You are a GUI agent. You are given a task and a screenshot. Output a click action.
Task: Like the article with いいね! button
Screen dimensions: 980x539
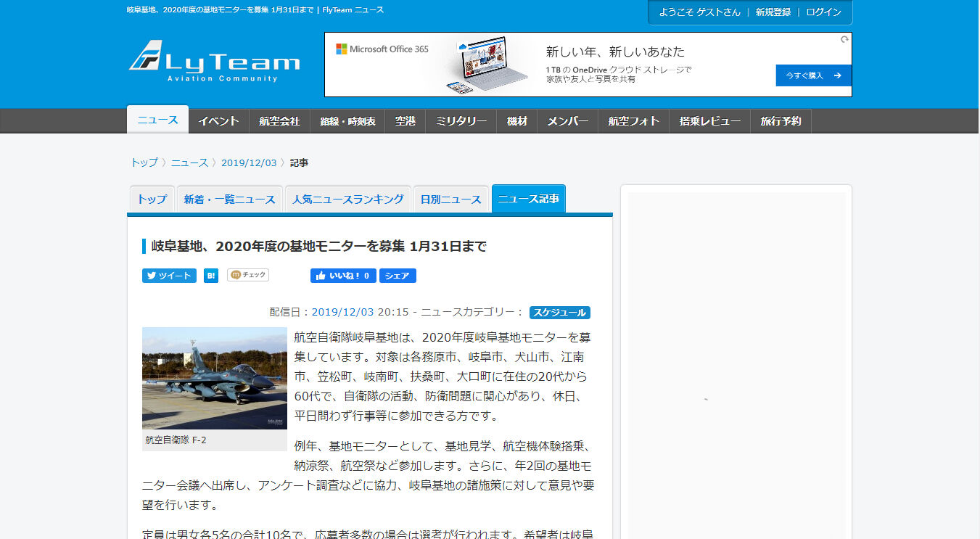coord(343,276)
